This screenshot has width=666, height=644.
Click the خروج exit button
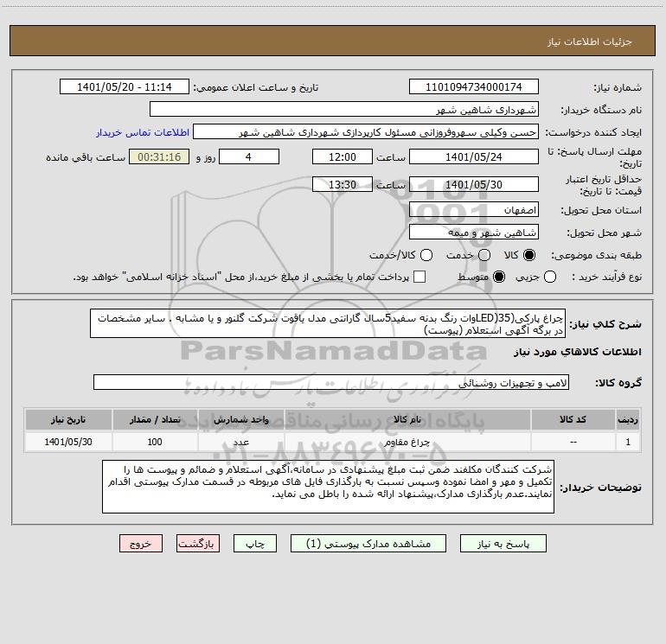[141, 544]
